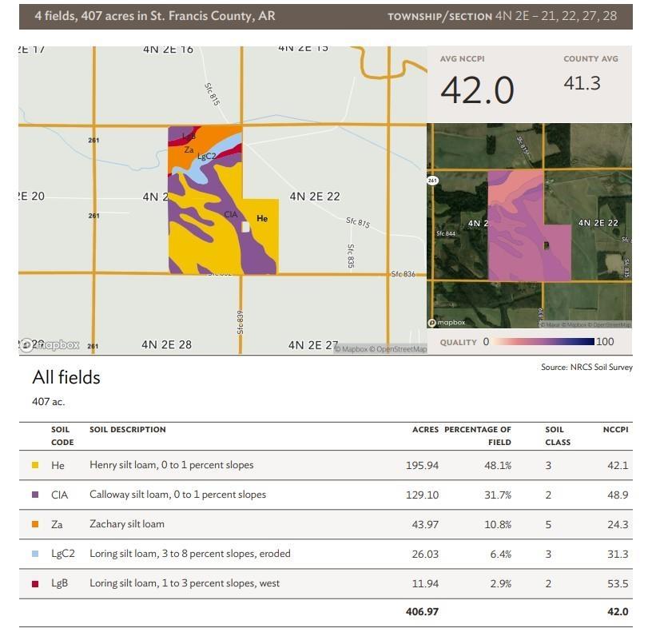The width and height of the screenshot is (652, 644).
Task: Click the 26.03 acres cell
Action: [x=425, y=554]
